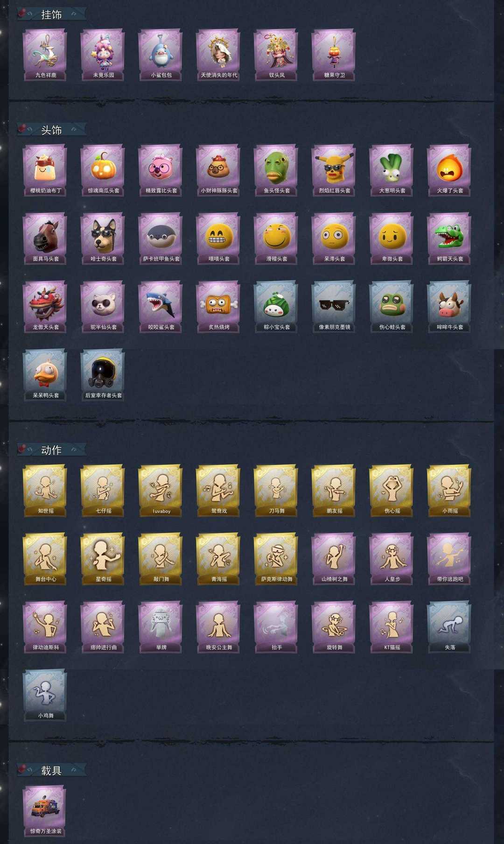Click the 小鸡舞 emote tile

45,695
